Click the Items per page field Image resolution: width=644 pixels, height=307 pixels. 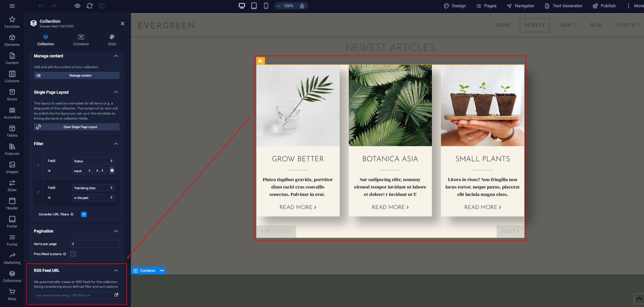click(x=95, y=244)
